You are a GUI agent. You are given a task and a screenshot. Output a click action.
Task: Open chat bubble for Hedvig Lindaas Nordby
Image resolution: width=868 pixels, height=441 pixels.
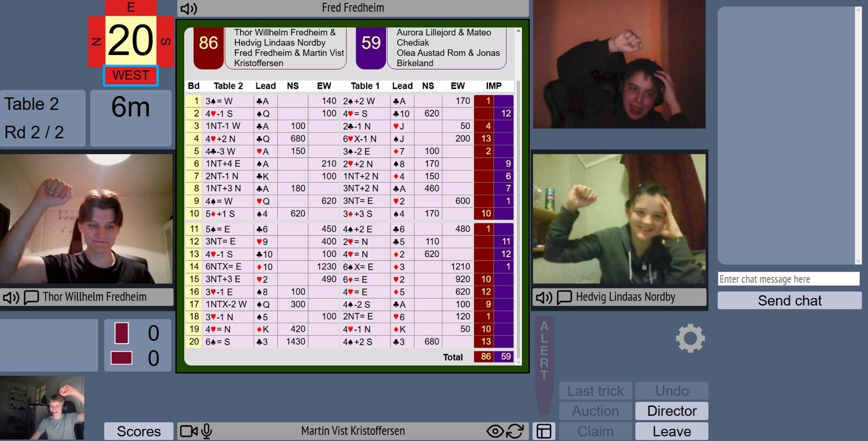click(564, 297)
